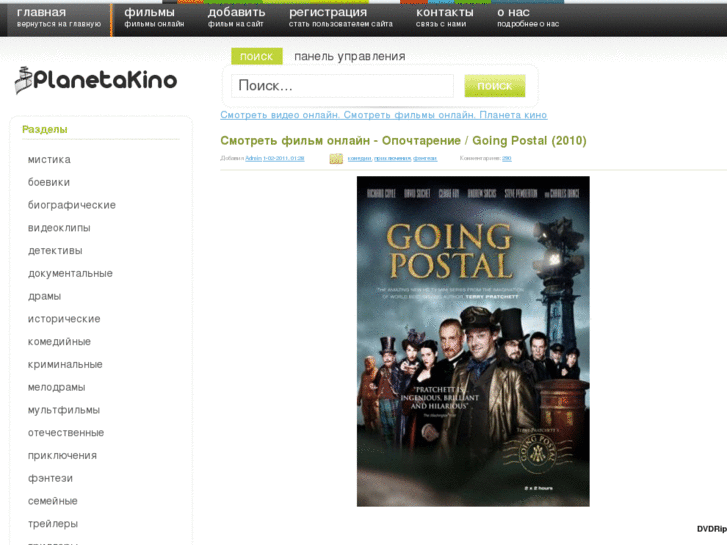Image resolution: width=727 pixels, height=545 pixels.
Task: Select видеоклипы in the sidebar
Action: (x=59, y=228)
